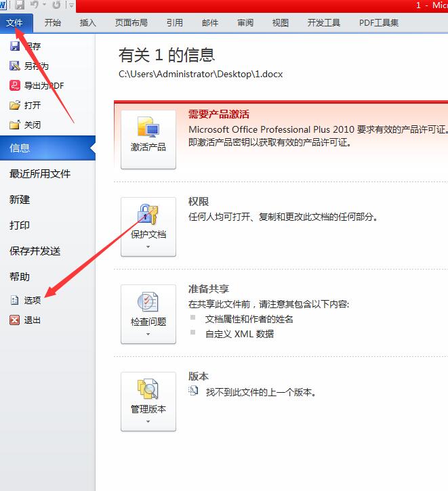This screenshot has height=491, width=448.
Task: Click the 打开 folder icon
Action: coord(15,105)
